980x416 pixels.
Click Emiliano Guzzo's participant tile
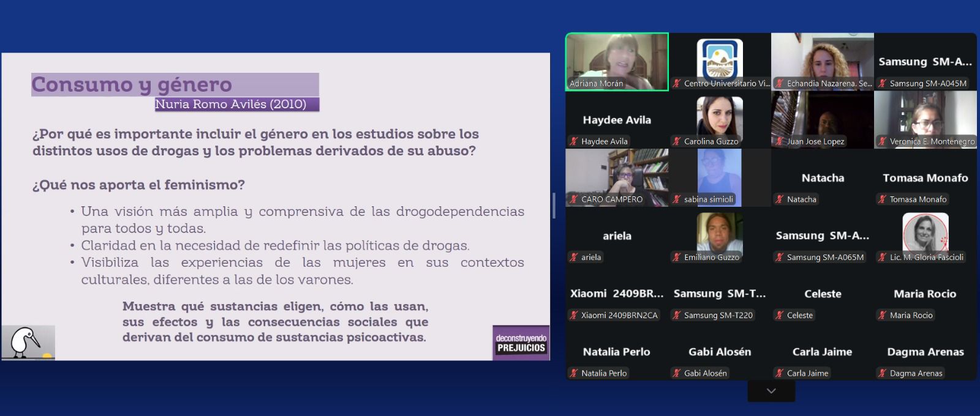coord(720,236)
